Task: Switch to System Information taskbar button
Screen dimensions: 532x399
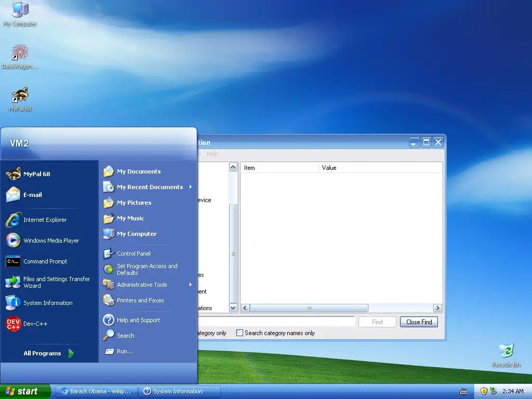Action: (179, 391)
